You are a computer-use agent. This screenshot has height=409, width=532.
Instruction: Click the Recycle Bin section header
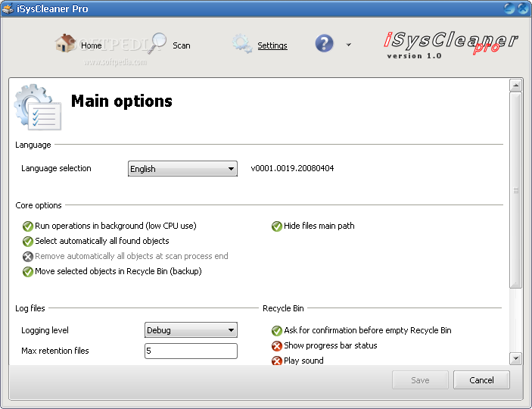click(x=283, y=308)
